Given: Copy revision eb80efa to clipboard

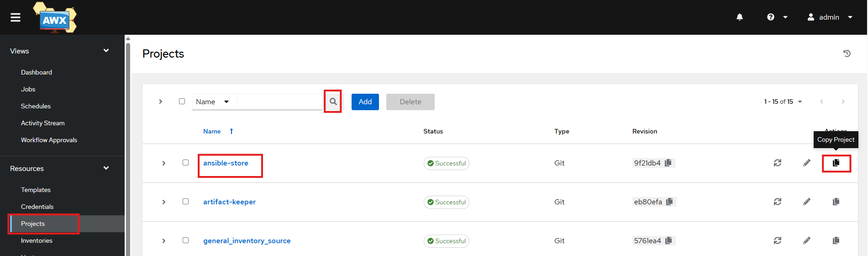Looking at the screenshot, I should 669,202.
